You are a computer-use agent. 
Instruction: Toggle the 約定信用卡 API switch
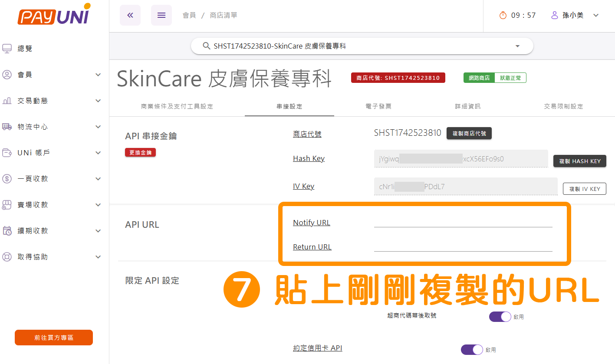tap(472, 350)
